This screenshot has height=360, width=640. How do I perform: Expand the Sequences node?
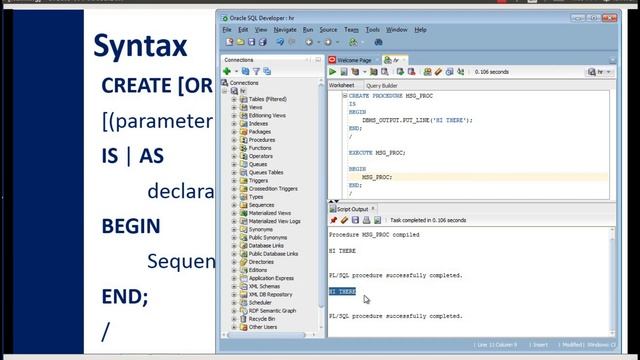pos(234,205)
